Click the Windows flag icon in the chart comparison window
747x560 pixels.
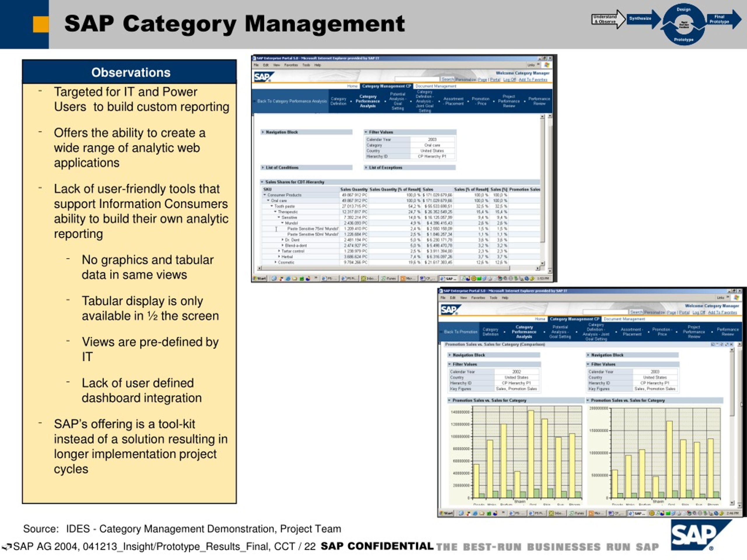(x=736, y=297)
